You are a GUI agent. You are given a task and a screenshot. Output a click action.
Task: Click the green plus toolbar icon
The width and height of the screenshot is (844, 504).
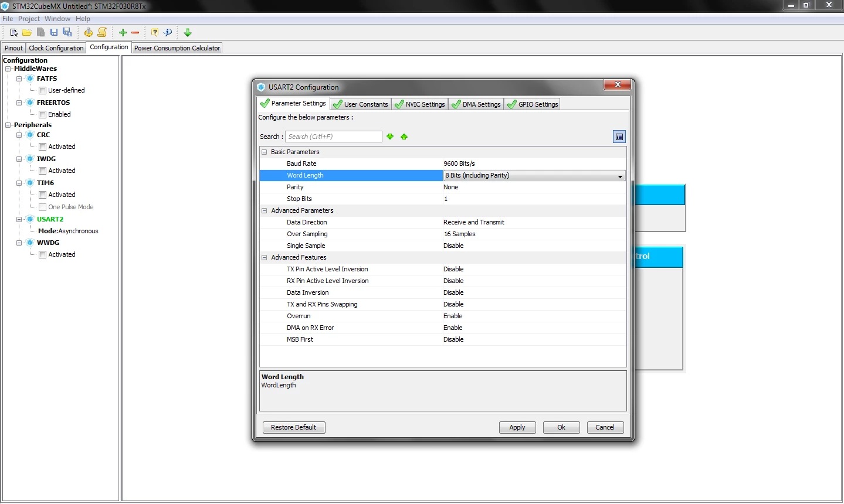pos(123,33)
